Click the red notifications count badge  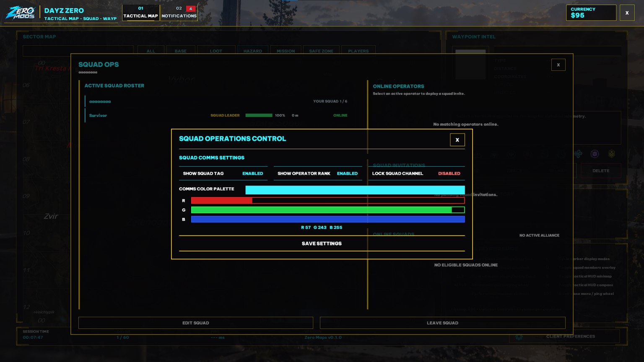tap(190, 8)
